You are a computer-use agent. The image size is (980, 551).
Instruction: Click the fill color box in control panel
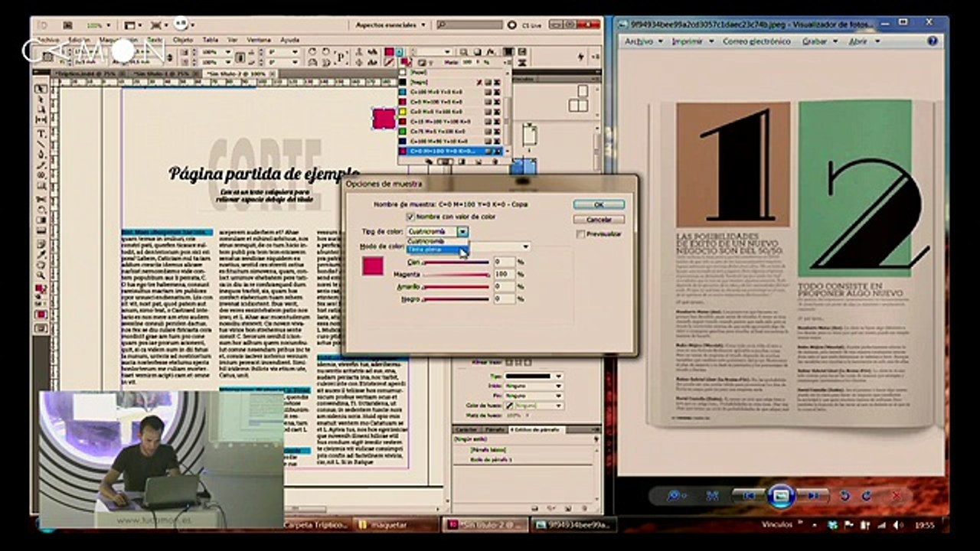(390, 51)
